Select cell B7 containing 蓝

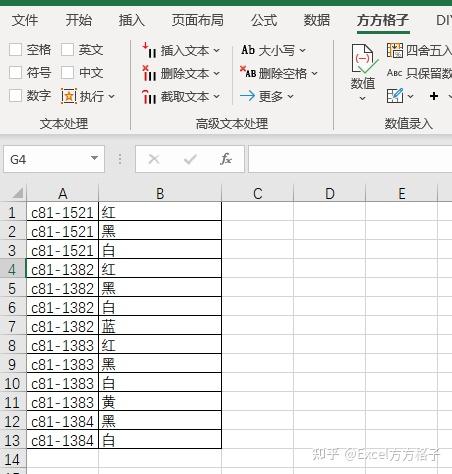160,326
